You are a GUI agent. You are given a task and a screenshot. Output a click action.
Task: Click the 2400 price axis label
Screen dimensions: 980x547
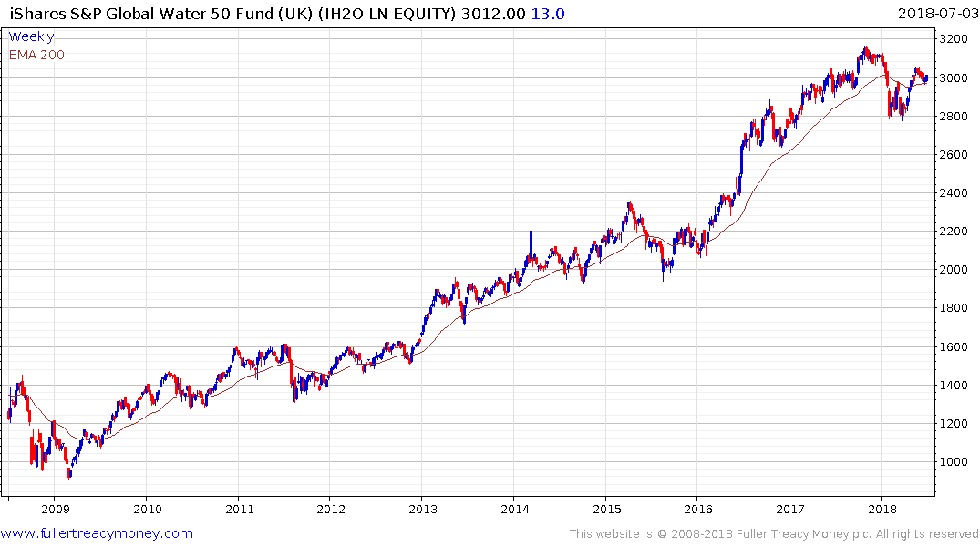[x=954, y=193]
